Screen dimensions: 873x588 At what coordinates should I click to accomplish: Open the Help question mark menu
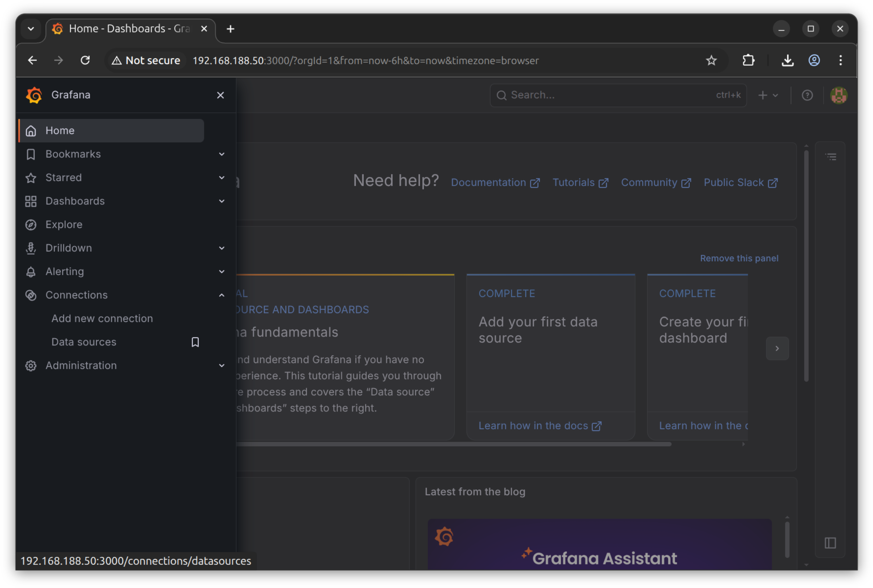807,95
